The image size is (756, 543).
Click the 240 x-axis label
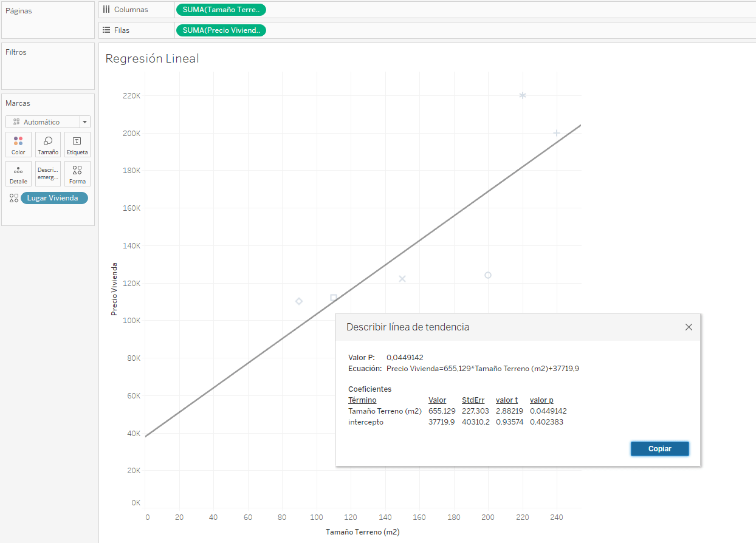click(x=557, y=517)
